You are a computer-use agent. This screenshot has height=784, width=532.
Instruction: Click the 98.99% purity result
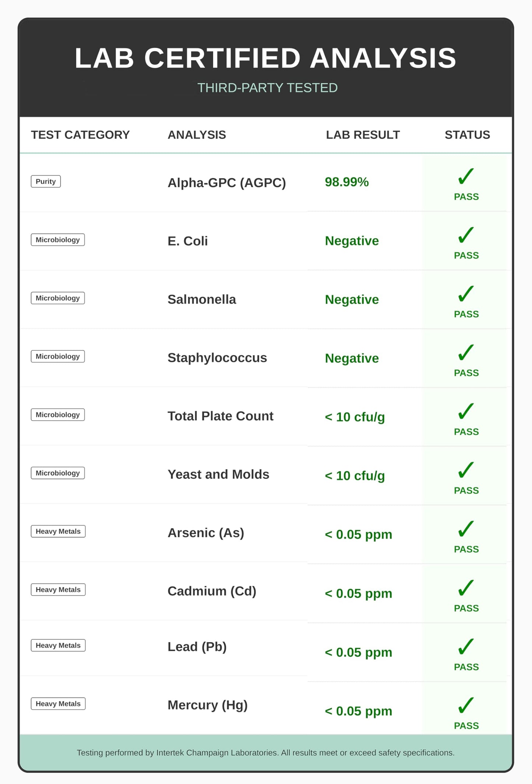(x=347, y=182)
